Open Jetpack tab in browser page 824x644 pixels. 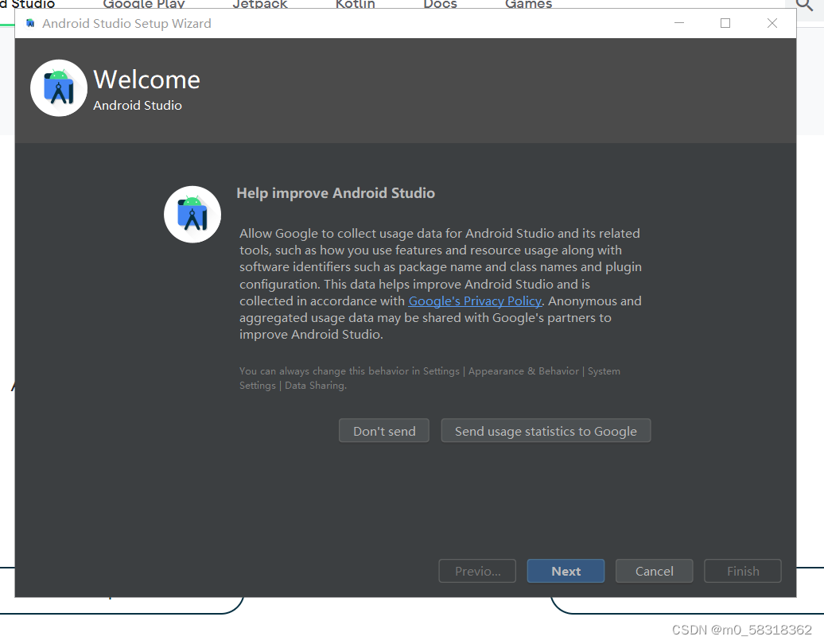tap(260, 4)
